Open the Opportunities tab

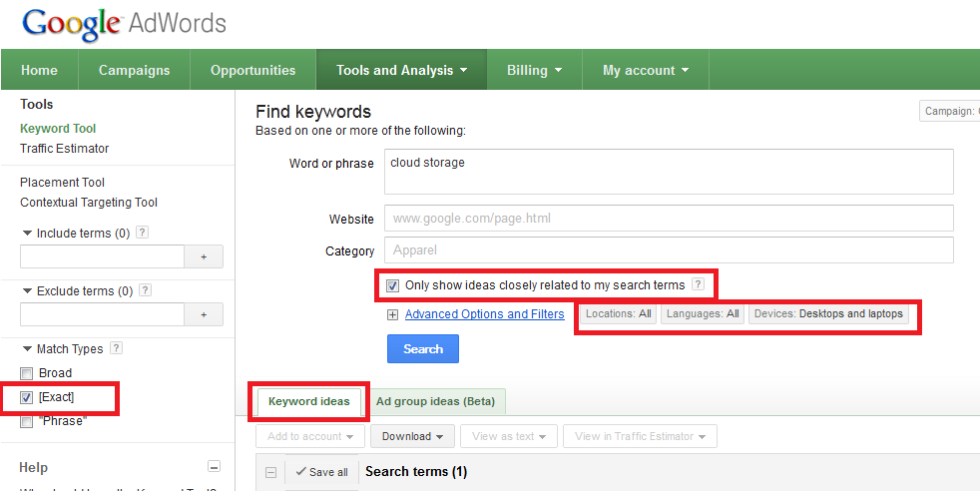(253, 70)
